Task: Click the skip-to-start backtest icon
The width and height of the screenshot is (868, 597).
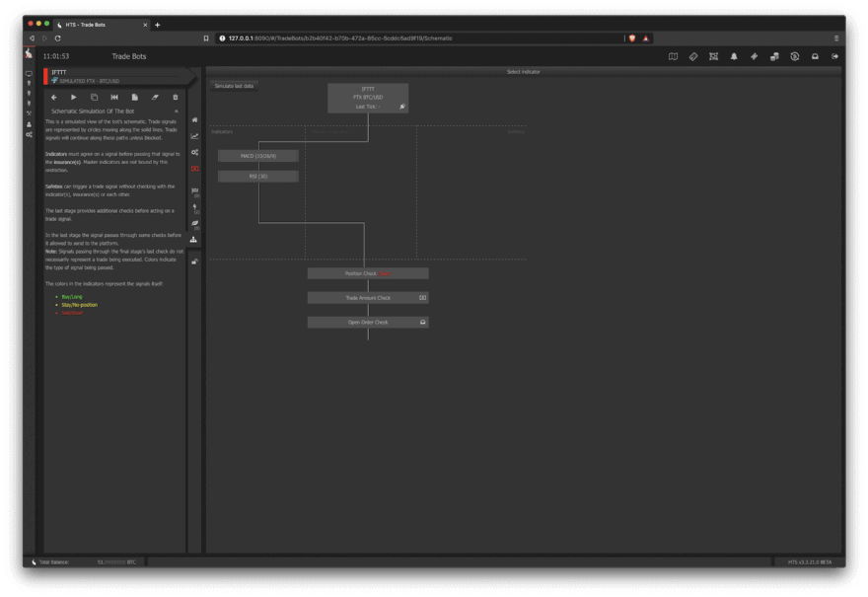Action: (114, 98)
